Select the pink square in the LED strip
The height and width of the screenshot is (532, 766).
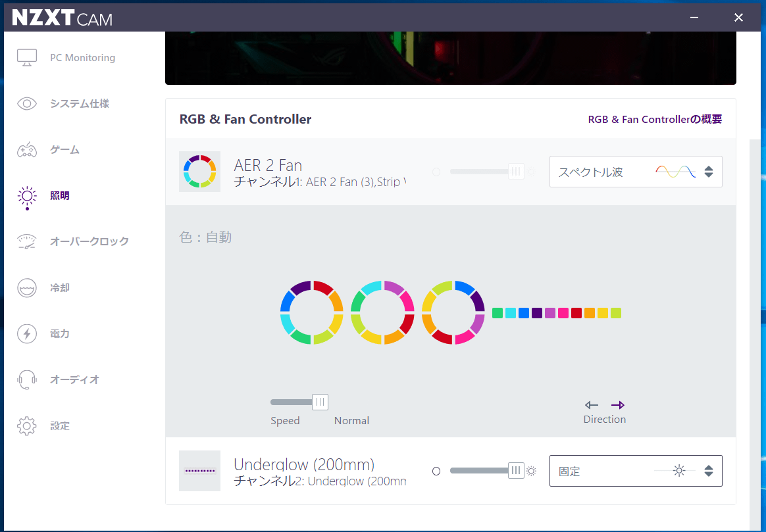563,313
